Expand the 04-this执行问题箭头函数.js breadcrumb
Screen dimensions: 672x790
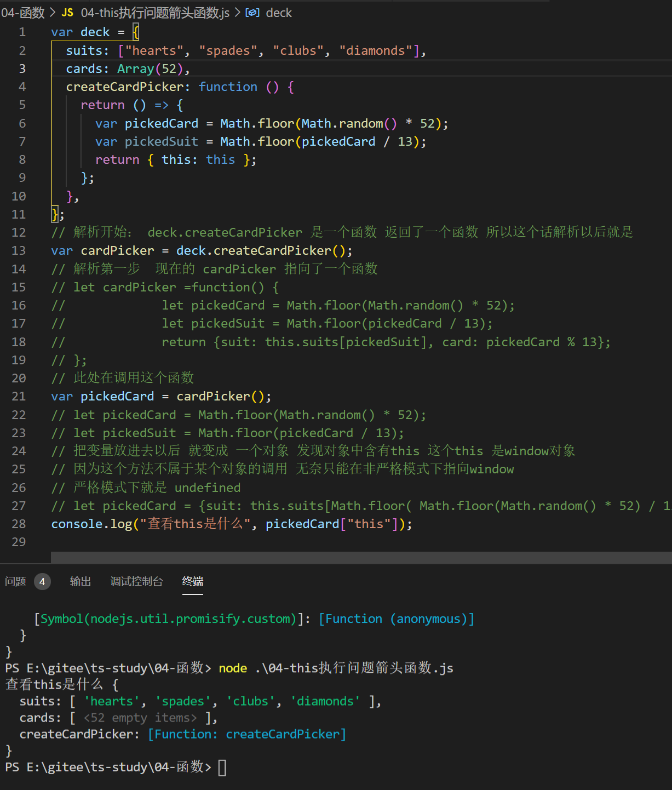(155, 13)
